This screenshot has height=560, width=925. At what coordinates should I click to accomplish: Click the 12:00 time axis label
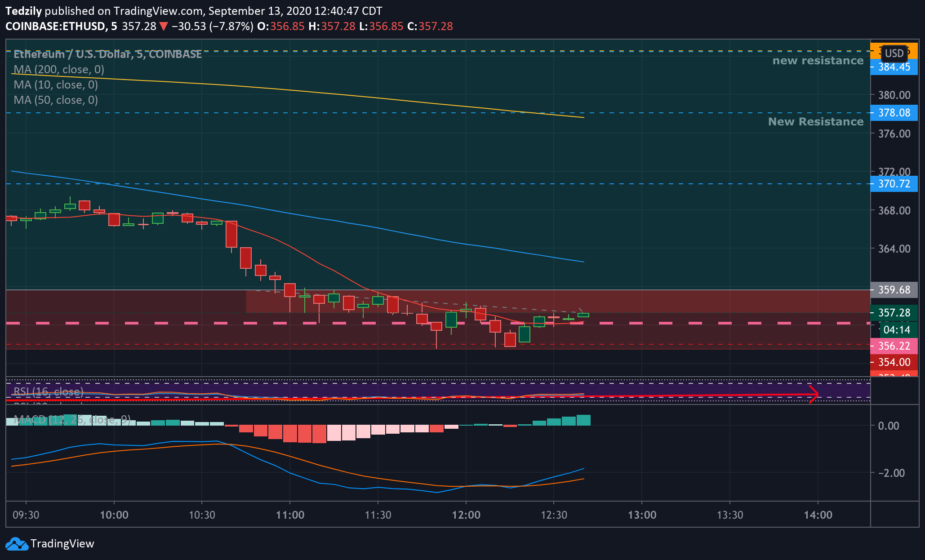(x=466, y=515)
